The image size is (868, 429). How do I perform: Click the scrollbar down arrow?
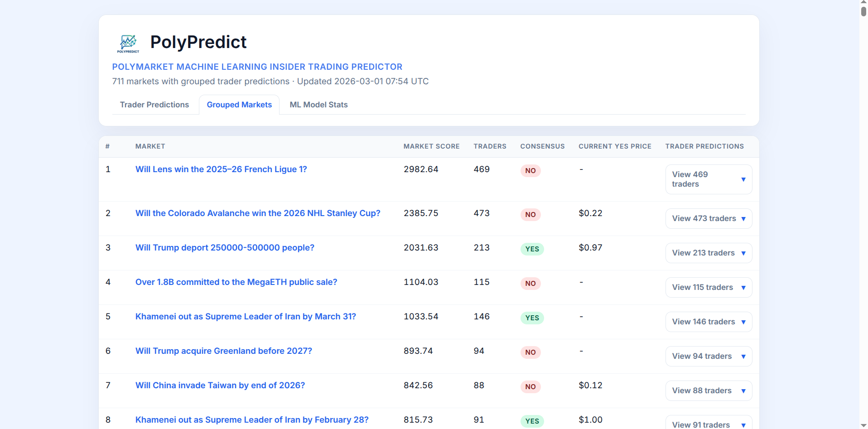[863, 426]
